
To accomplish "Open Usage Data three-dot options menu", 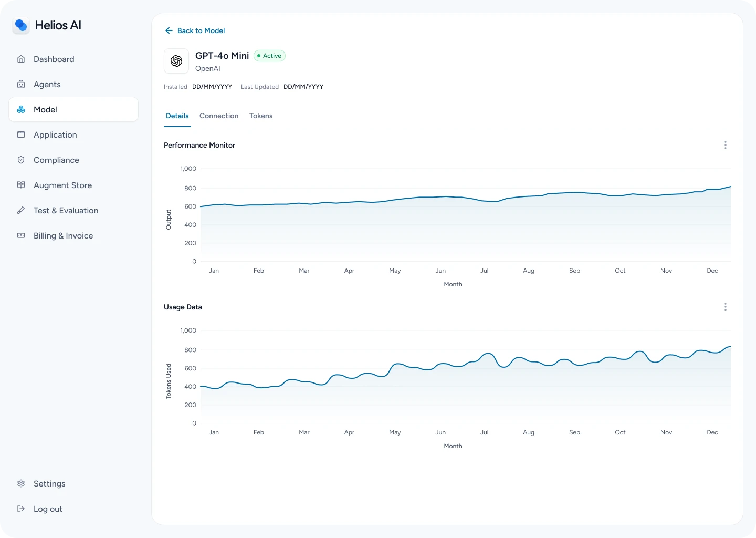I will 726,307.
